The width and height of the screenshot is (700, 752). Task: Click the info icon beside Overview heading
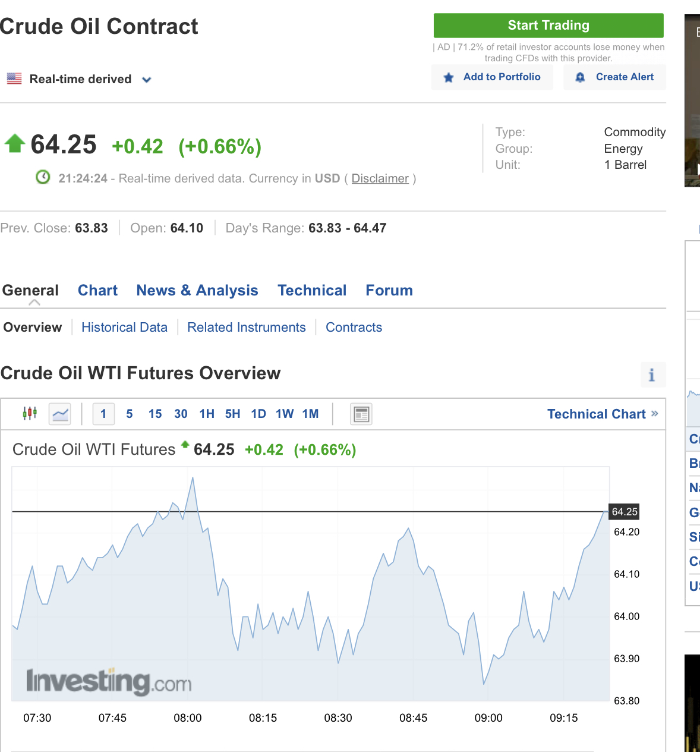click(x=652, y=375)
